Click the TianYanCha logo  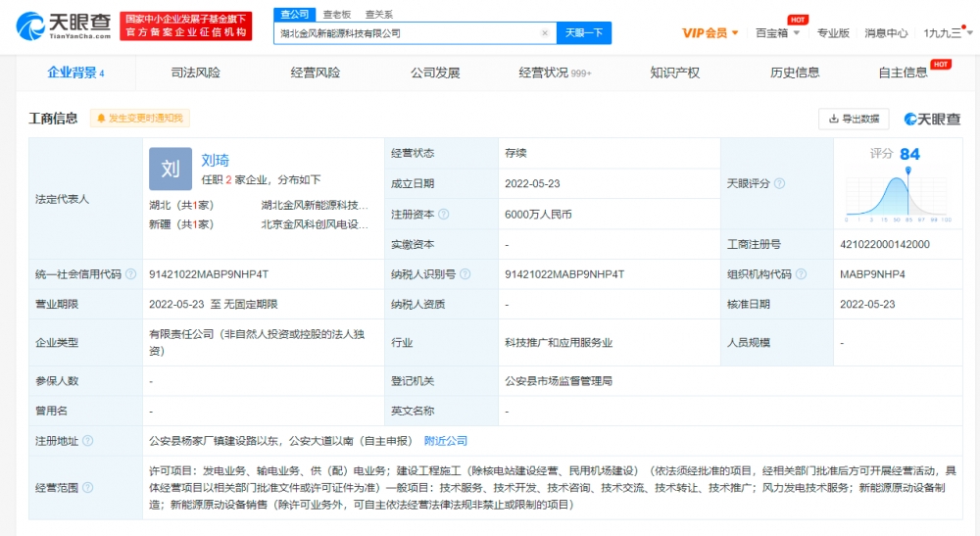pos(64,25)
